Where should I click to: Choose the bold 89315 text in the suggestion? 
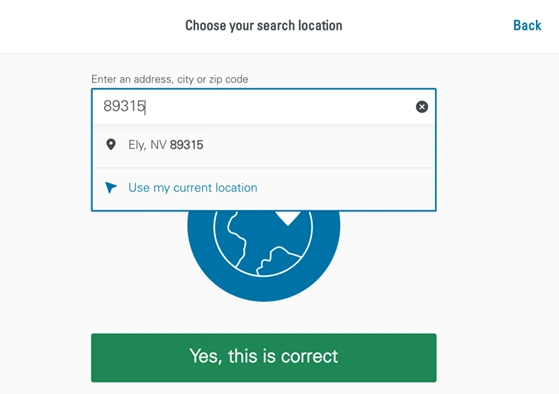pyautogui.click(x=186, y=145)
